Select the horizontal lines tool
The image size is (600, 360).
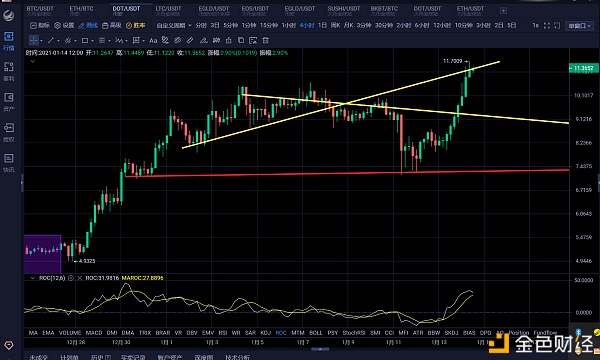[x=102, y=40]
